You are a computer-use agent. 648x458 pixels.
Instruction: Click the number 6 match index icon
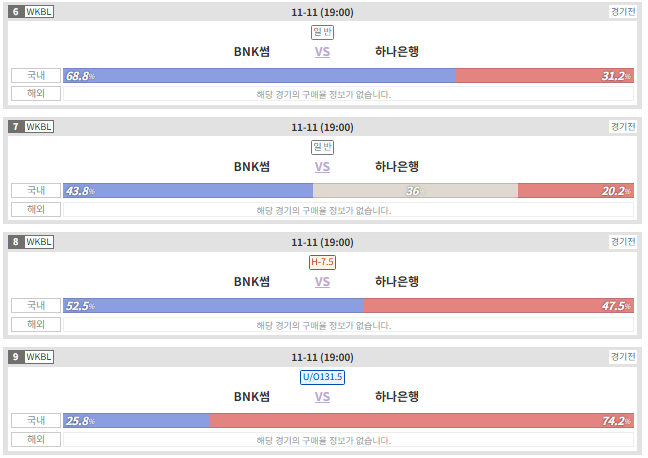click(16, 12)
